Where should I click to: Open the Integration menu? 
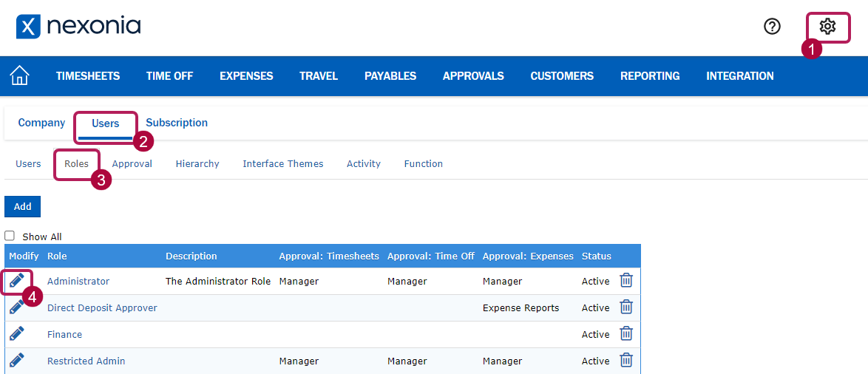(x=739, y=76)
